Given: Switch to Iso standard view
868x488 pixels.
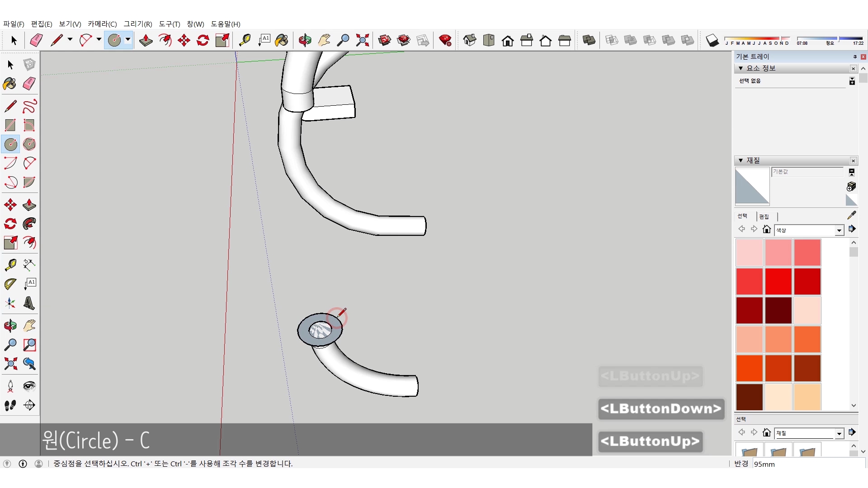Looking at the screenshot, I should pos(469,41).
